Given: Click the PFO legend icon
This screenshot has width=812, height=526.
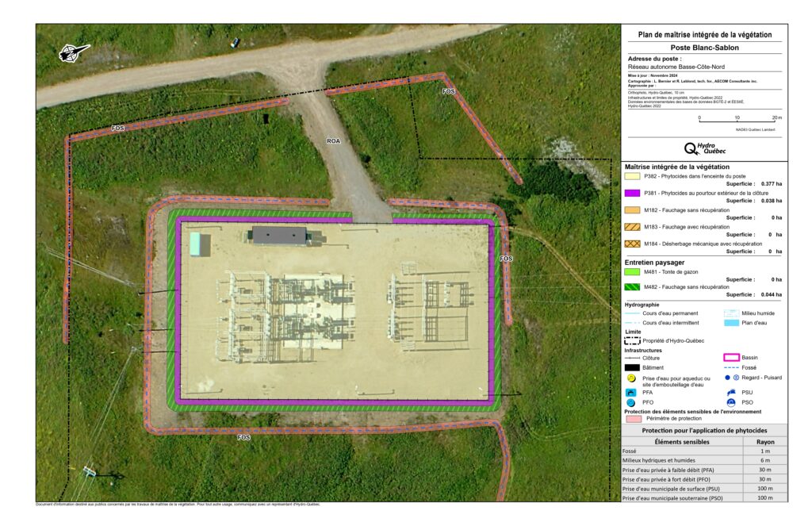Looking at the screenshot, I should click(x=630, y=403).
